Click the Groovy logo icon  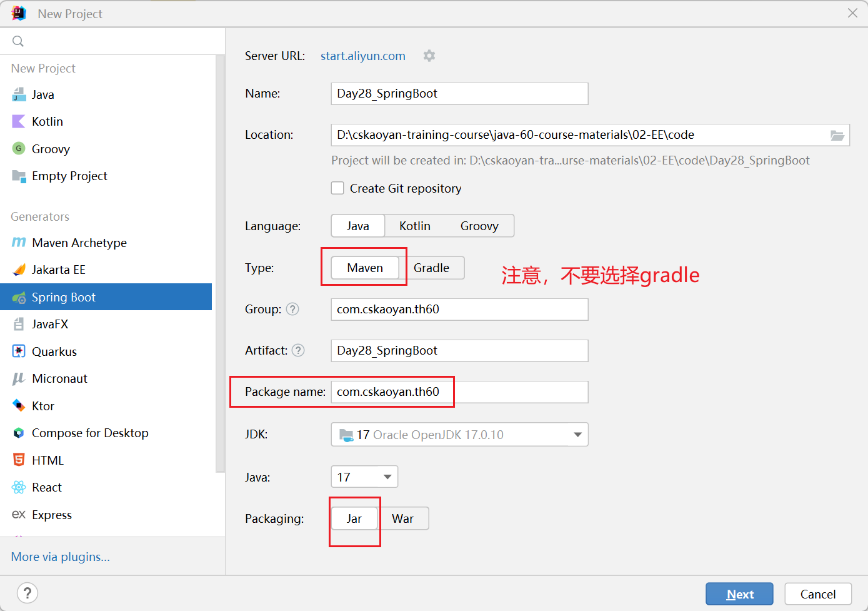19,149
